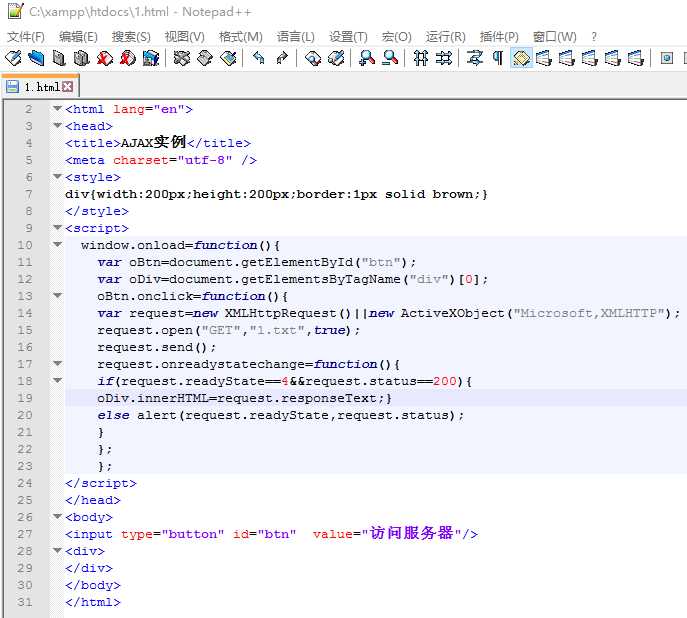The height and width of the screenshot is (618, 687).
Task: Click the Copy toolbar icon
Action: pyautogui.click(x=205, y=58)
